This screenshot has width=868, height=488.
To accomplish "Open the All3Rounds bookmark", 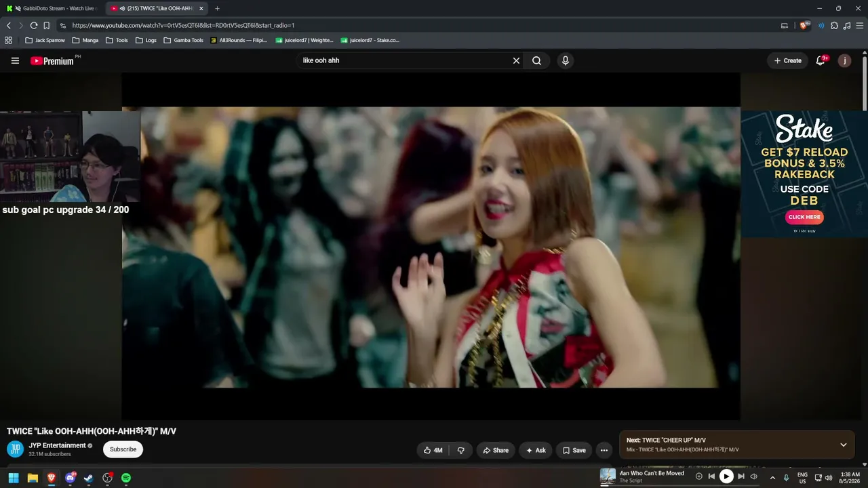I will point(239,40).
